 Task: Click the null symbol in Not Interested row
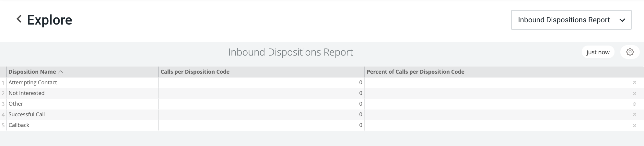tap(634, 93)
